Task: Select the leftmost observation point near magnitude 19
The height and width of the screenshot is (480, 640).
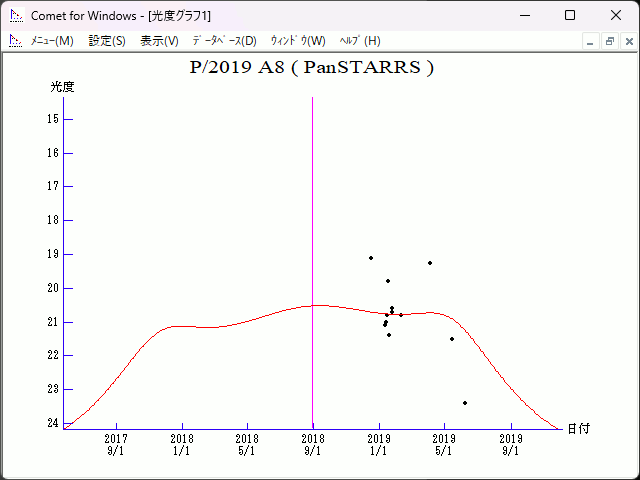Action: 371,258
